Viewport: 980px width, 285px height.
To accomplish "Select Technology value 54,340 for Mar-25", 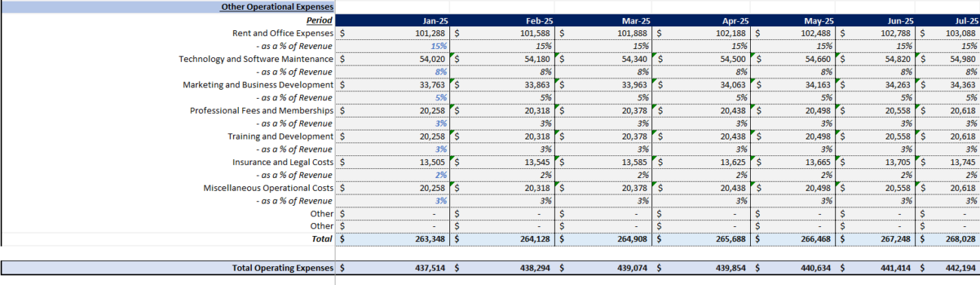I will (x=605, y=59).
